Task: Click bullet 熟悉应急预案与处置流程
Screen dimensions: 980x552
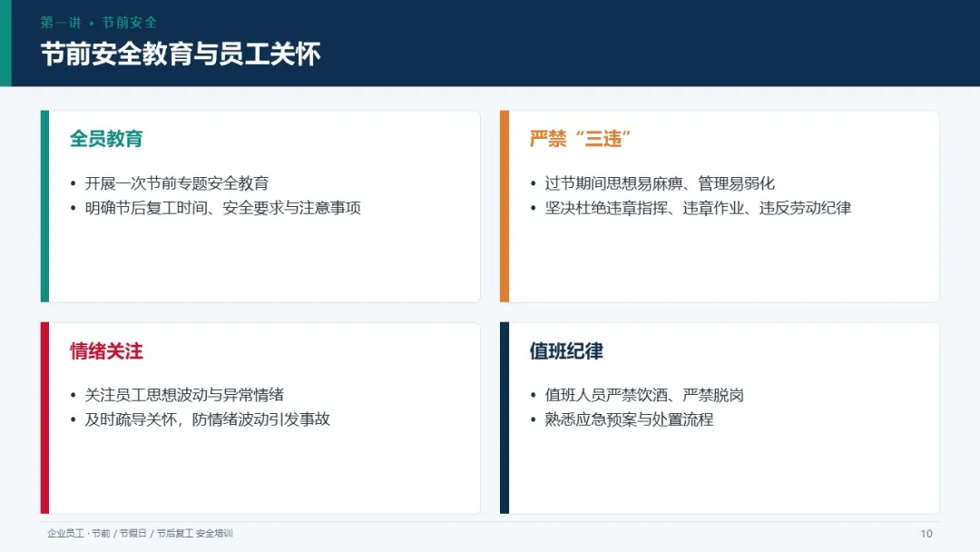Action: click(630, 419)
